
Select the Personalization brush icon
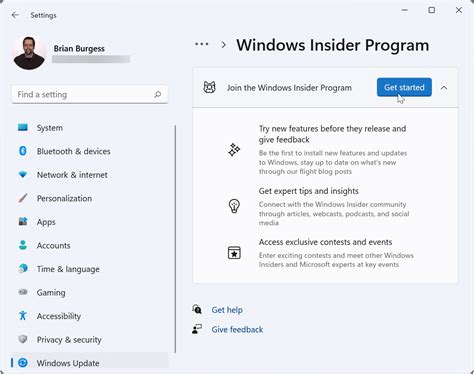23,198
